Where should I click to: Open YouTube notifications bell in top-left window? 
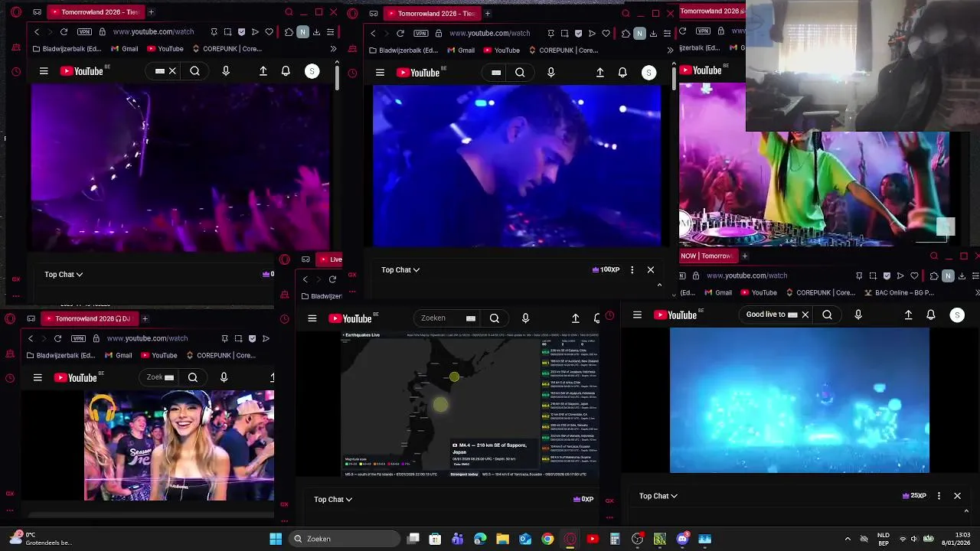pyautogui.click(x=286, y=71)
